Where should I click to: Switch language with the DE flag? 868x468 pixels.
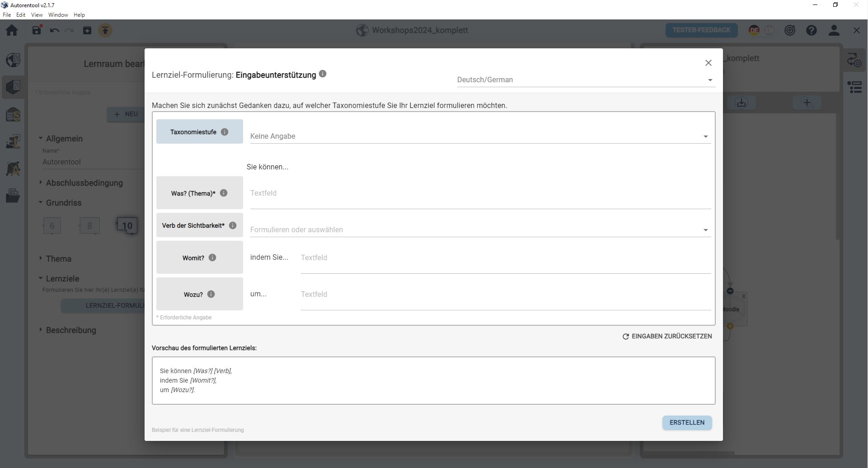[754, 30]
